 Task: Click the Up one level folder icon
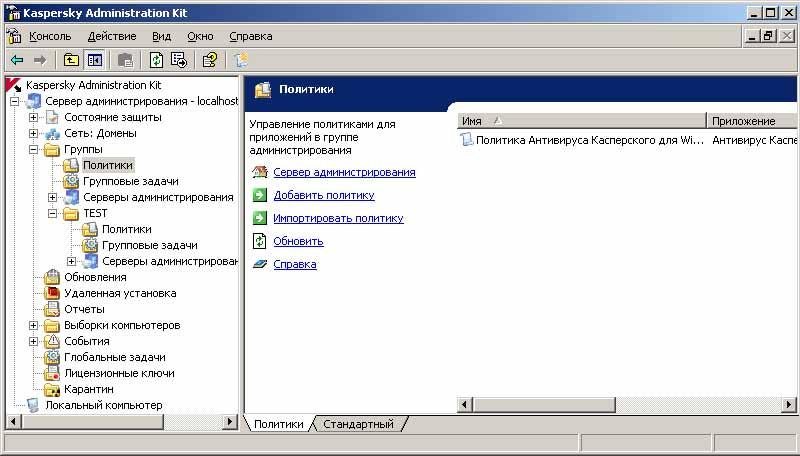(71, 60)
